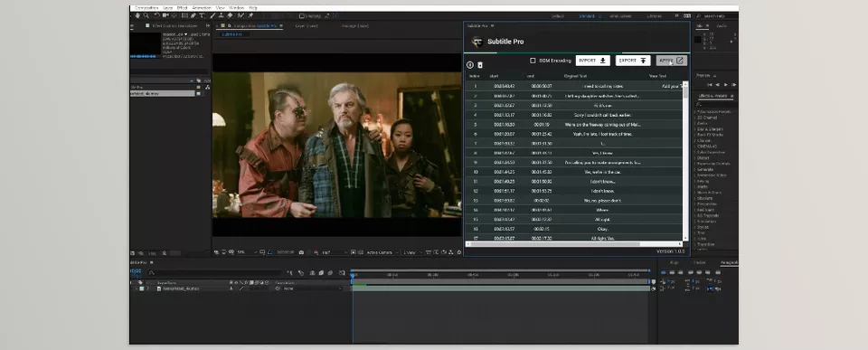Toggle the Snapping checkbox

(302, 16)
